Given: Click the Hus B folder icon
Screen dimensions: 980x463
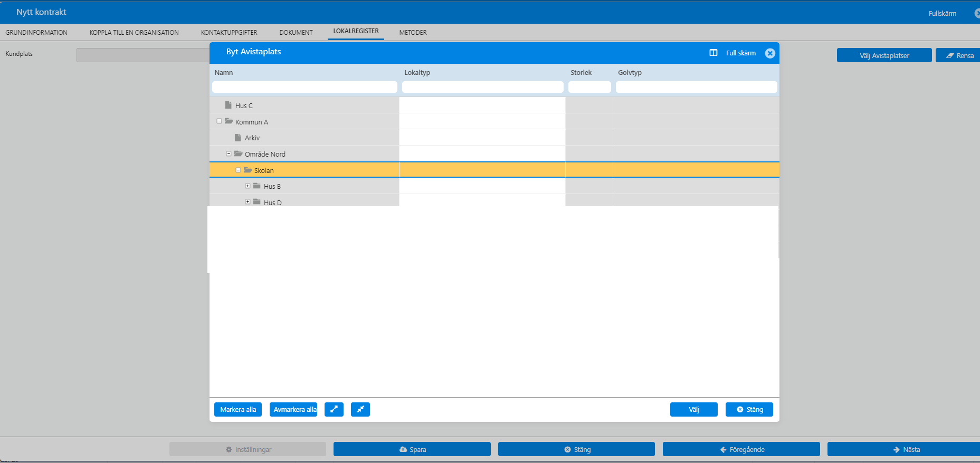Looking at the screenshot, I should (257, 186).
